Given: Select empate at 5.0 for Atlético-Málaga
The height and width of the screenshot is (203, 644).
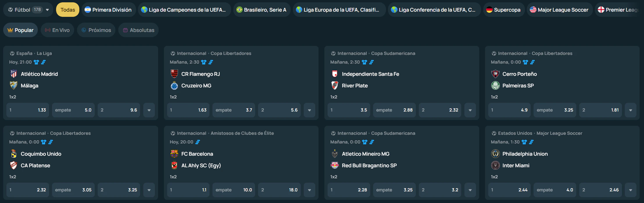Looking at the screenshot, I should coord(73,110).
